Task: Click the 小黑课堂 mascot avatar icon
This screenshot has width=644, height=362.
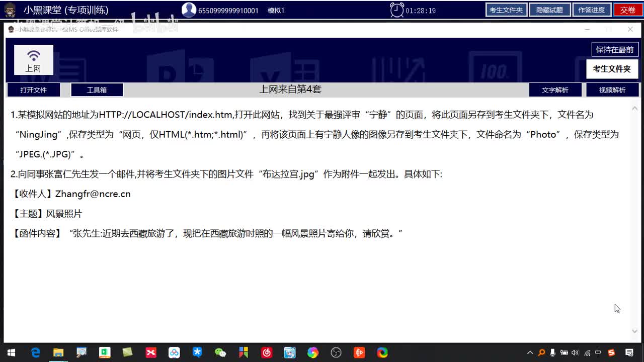Action: point(10,10)
